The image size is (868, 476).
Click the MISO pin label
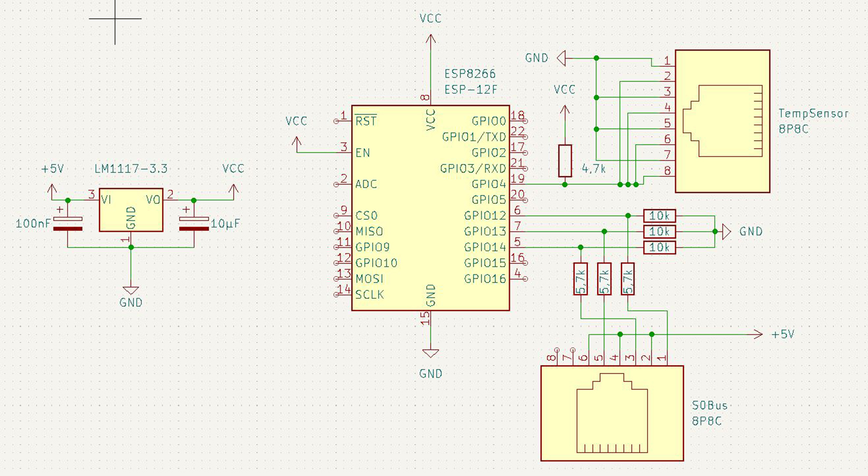pyautogui.click(x=369, y=232)
